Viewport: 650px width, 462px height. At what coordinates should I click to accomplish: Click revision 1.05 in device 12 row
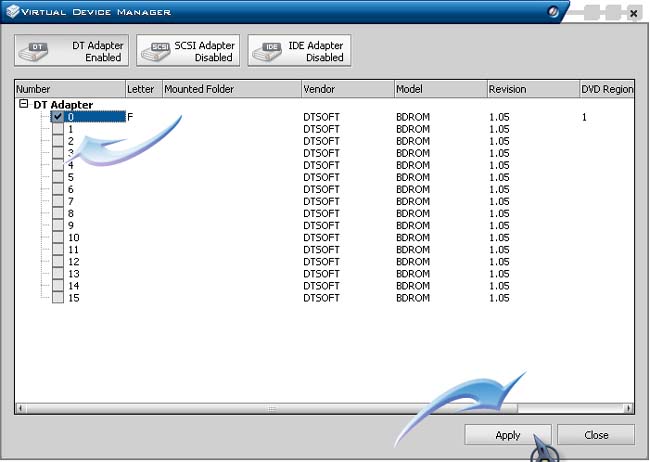(x=499, y=262)
